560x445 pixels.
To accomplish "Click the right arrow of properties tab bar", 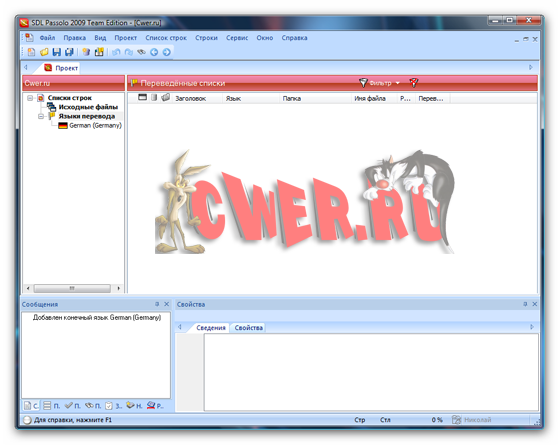I will point(531,327).
